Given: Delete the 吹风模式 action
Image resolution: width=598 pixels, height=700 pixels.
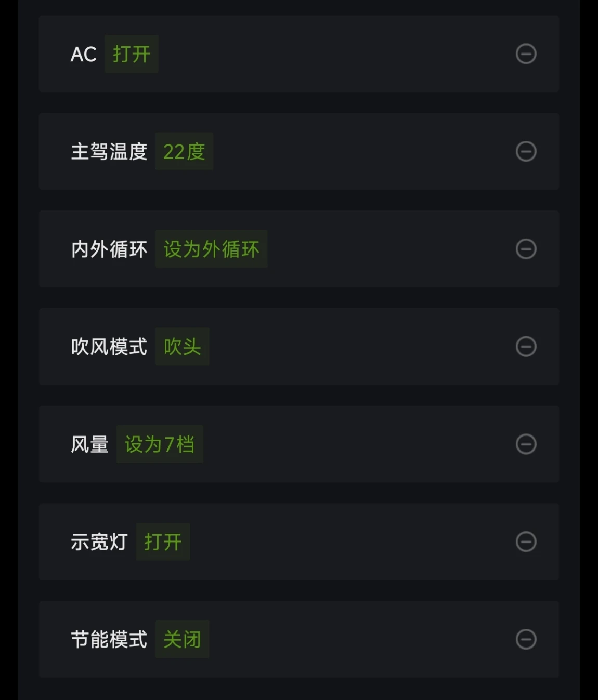Looking at the screenshot, I should coord(526,347).
